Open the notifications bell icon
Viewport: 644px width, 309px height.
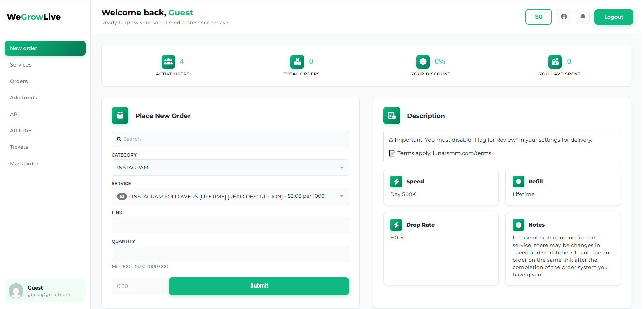pyautogui.click(x=583, y=17)
